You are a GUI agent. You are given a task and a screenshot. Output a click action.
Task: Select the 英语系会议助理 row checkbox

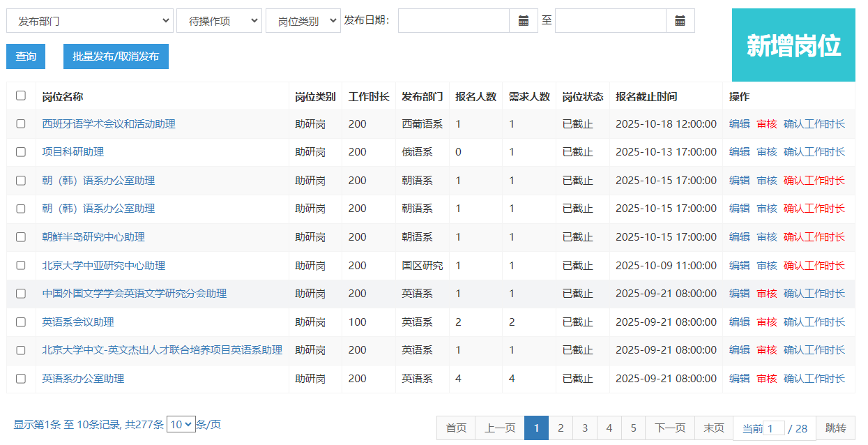pos(21,322)
